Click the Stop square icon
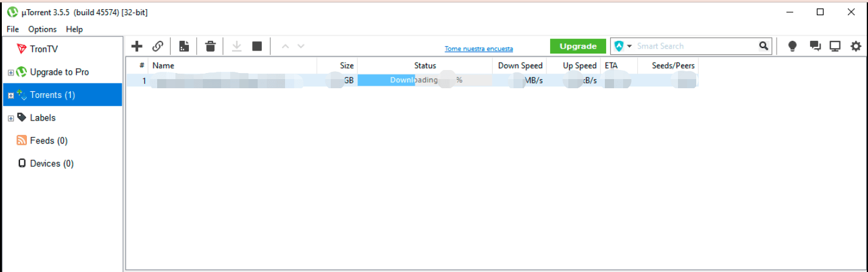The height and width of the screenshot is (272, 868). click(257, 46)
